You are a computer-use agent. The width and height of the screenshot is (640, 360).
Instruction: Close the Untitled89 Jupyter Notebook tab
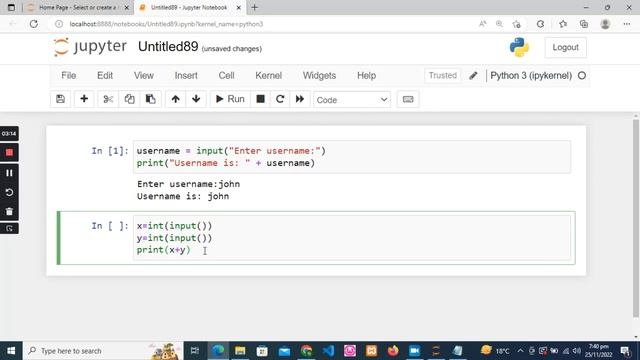239,7
